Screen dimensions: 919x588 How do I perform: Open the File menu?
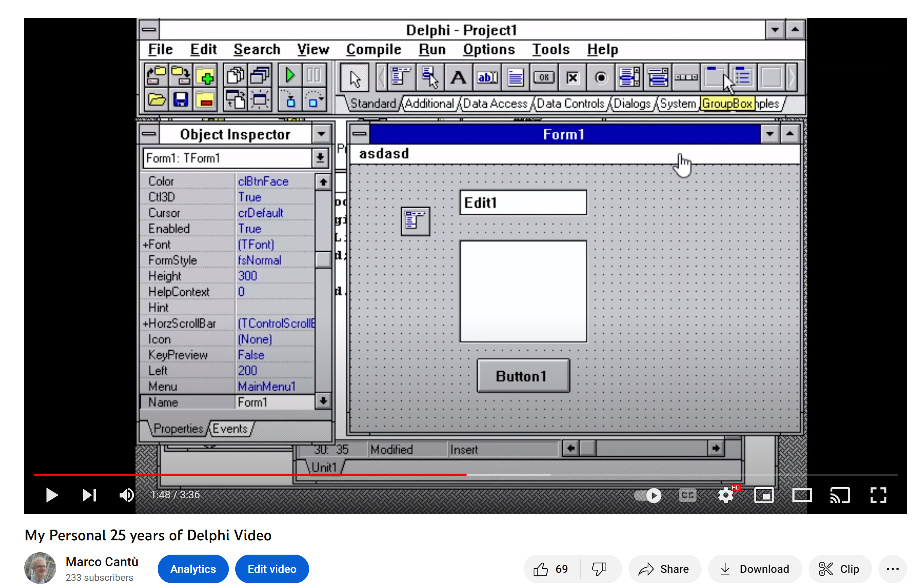tap(161, 50)
